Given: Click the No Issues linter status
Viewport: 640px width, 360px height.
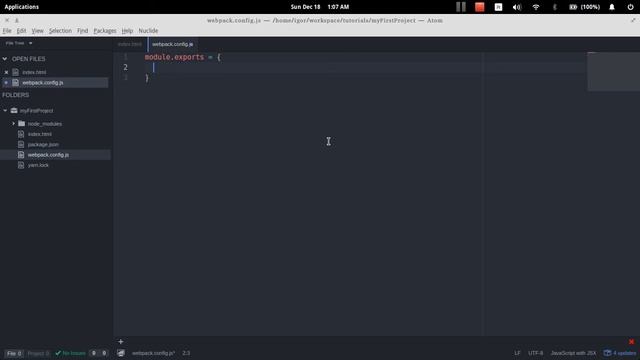Looking at the screenshot, I should tap(70, 353).
